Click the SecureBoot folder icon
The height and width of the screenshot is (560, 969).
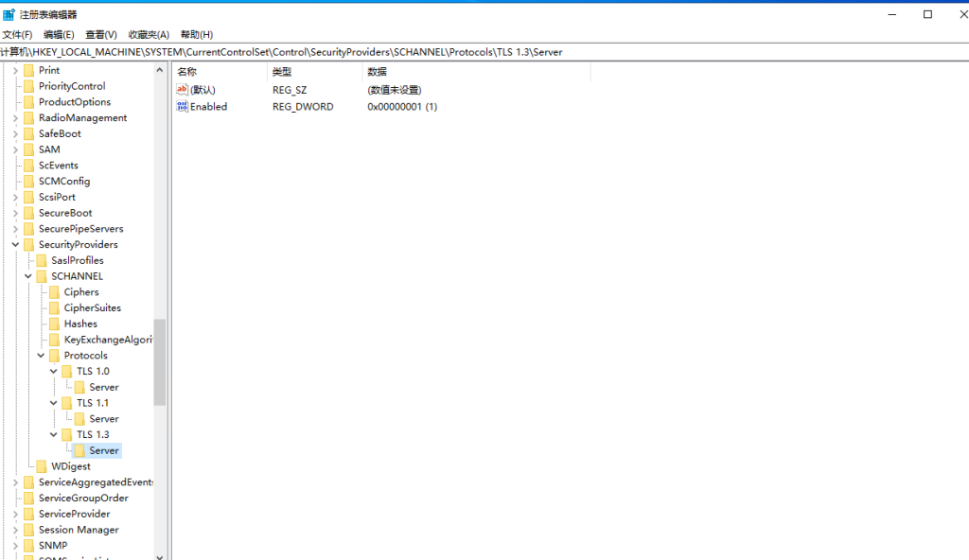(28, 213)
